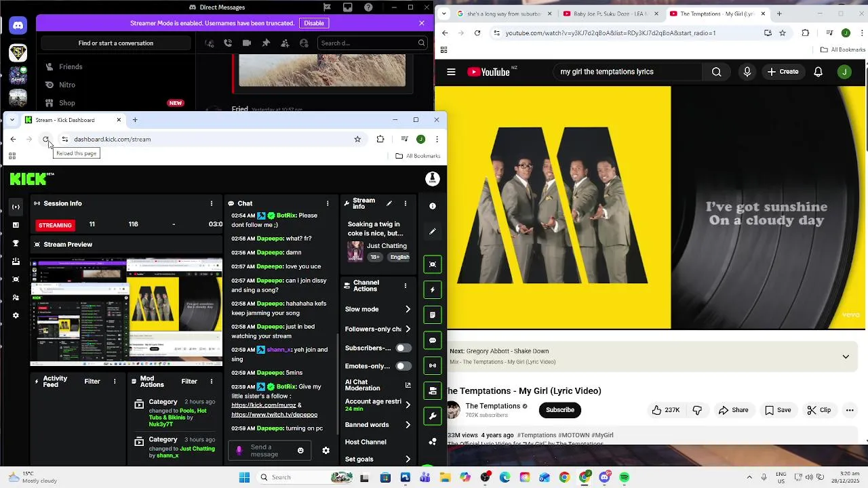Open Session Info panel options menu

click(212, 203)
